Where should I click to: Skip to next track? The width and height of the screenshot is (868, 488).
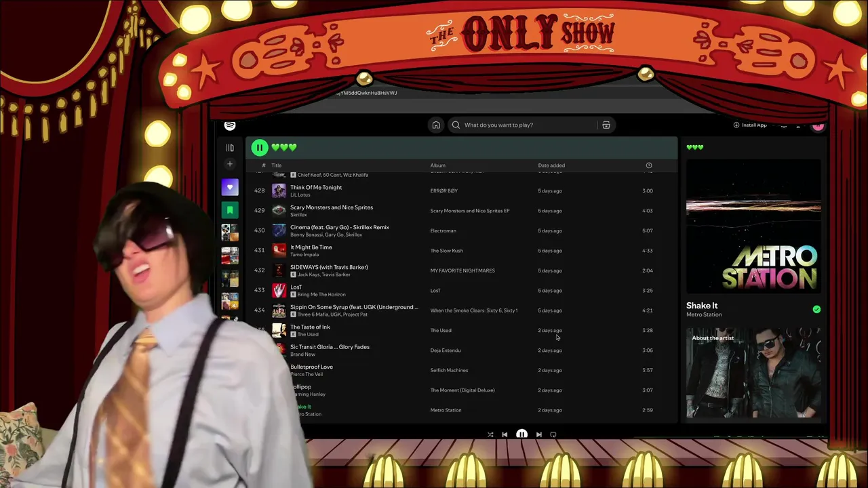point(538,434)
